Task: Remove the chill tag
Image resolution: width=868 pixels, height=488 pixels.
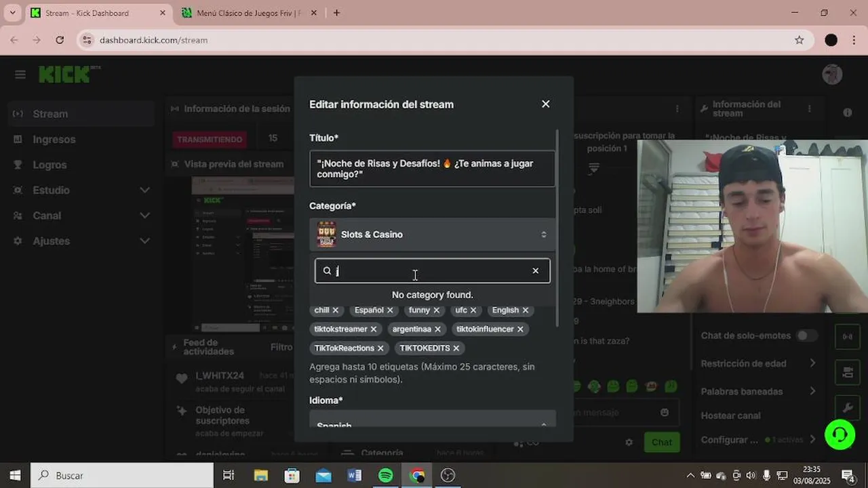Action: (336, 310)
